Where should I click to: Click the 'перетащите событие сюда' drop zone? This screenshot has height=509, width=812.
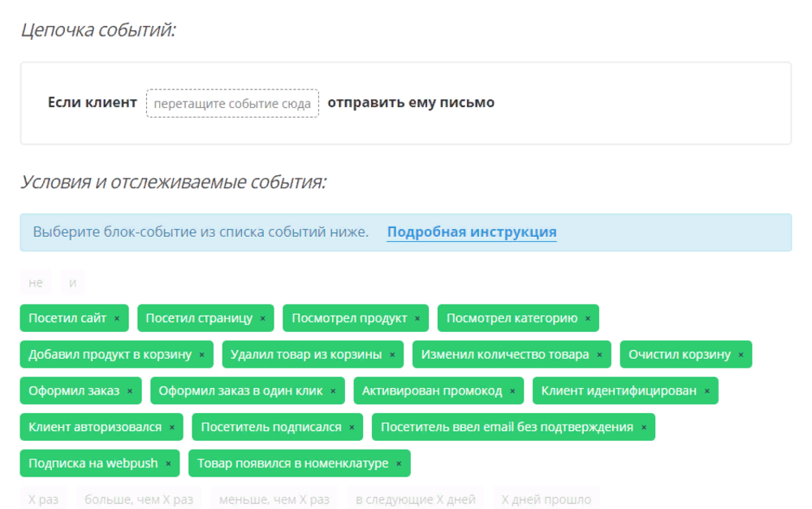[232, 104]
